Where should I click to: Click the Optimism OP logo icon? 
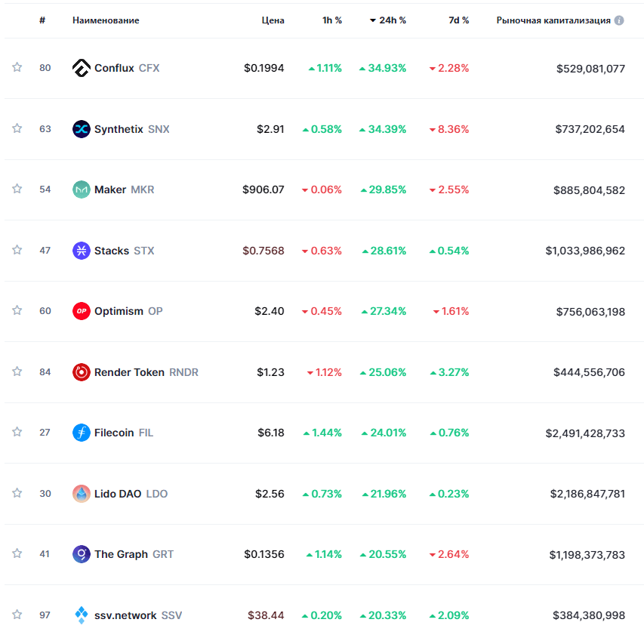81,311
